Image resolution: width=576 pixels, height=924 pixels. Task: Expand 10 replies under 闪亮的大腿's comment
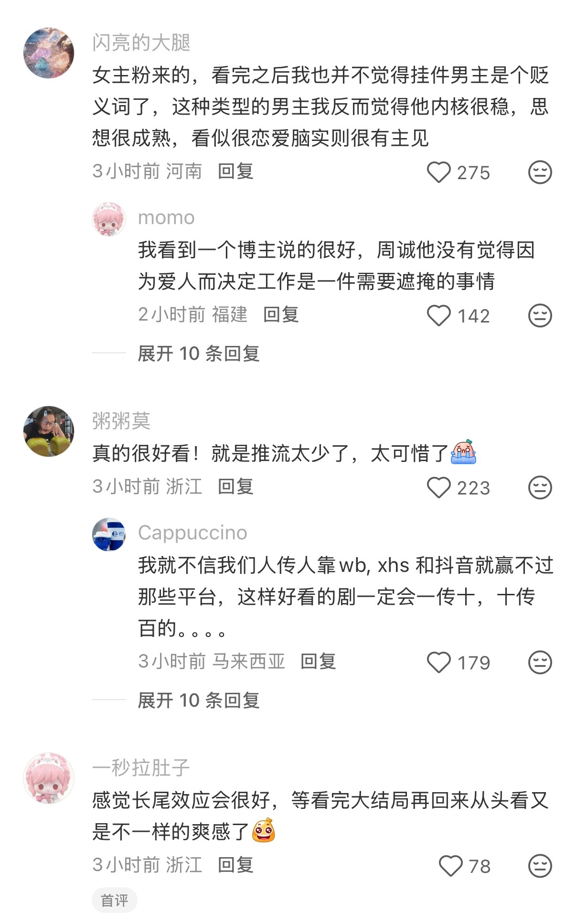pos(199,354)
